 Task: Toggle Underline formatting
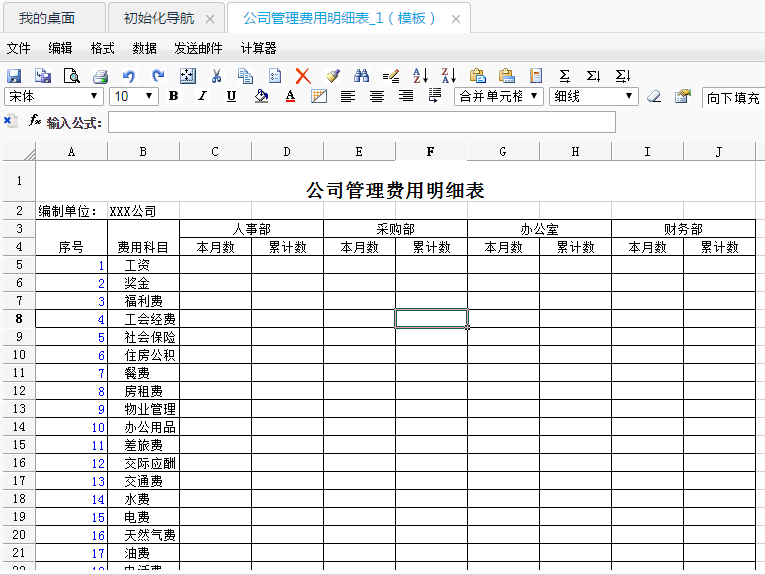tap(231, 96)
